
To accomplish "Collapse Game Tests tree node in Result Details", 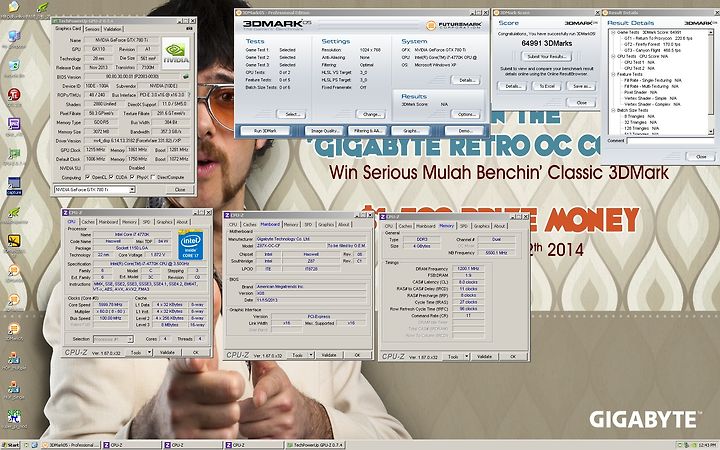I will pos(613,33).
